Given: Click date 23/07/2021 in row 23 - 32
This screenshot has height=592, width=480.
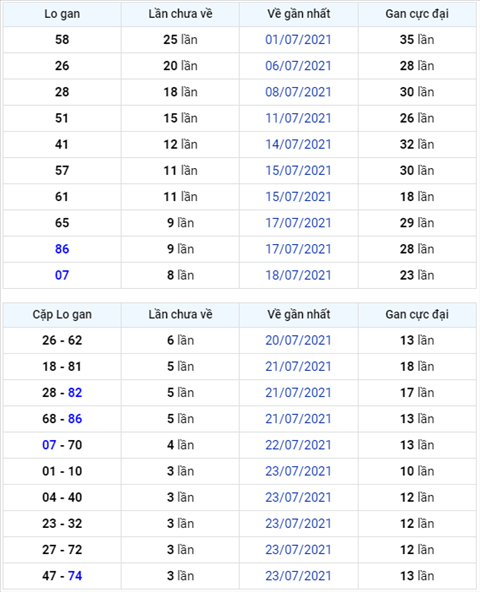Looking at the screenshot, I should coord(298,523).
